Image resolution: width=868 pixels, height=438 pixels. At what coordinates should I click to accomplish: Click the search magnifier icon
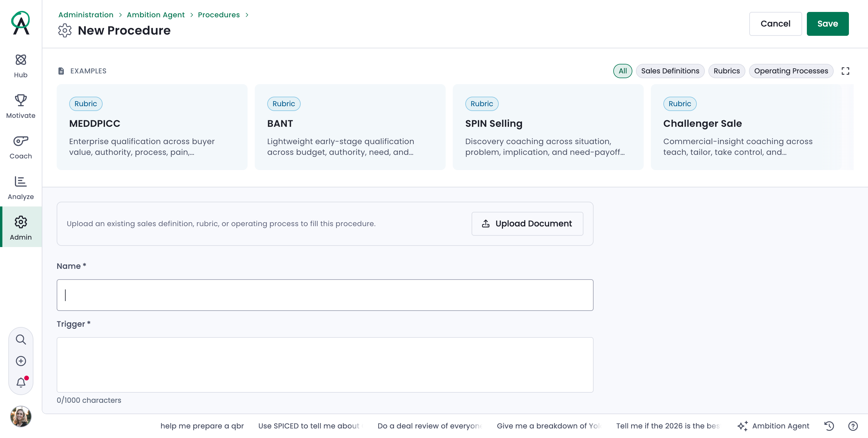click(x=21, y=339)
